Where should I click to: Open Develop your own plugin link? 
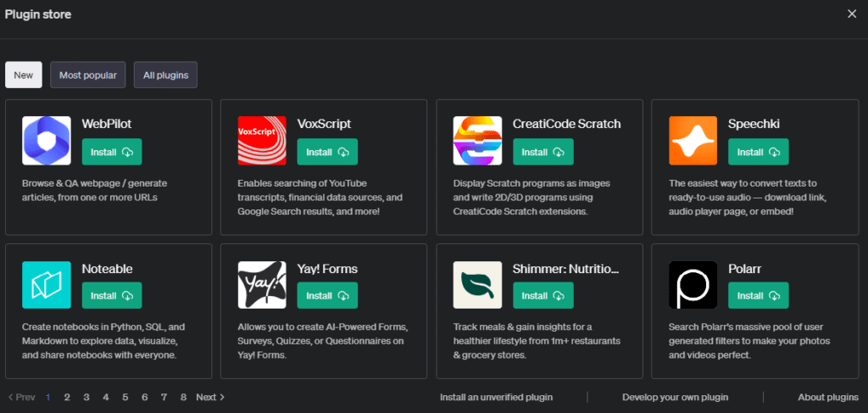[676, 397]
